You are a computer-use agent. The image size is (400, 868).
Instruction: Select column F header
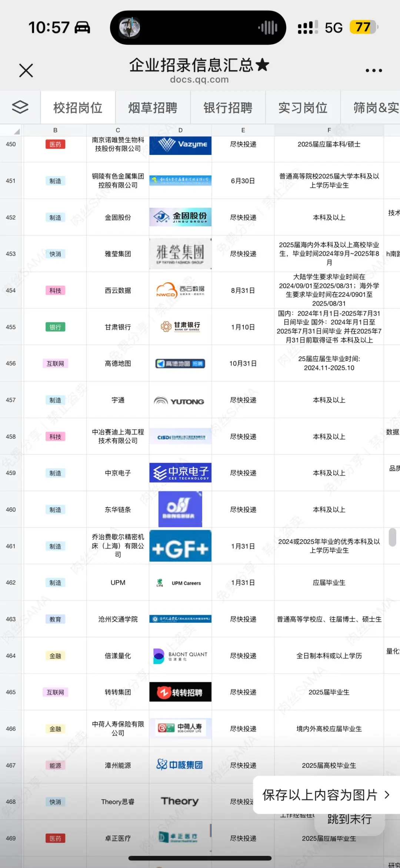click(329, 130)
